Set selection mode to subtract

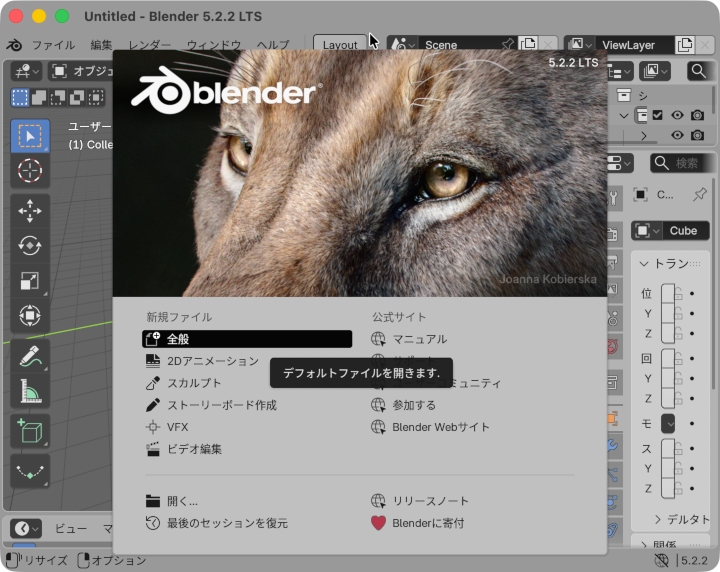click(58, 97)
